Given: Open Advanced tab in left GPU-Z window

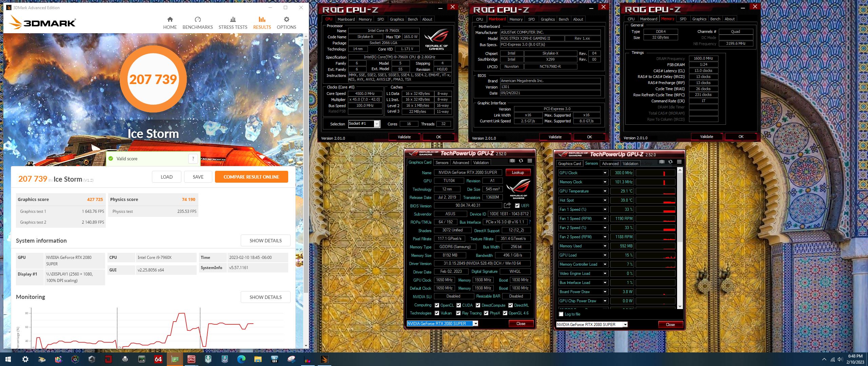Looking at the screenshot, I should pos(461,163).
